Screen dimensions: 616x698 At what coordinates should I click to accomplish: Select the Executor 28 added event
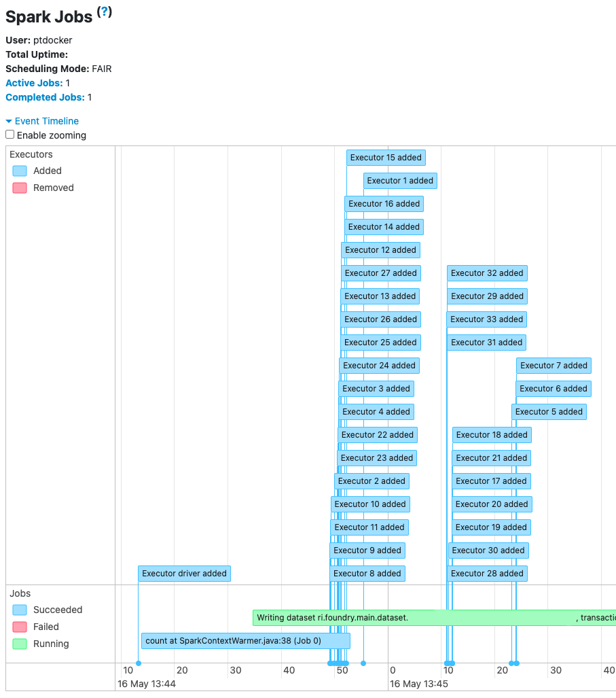(488, 574)
